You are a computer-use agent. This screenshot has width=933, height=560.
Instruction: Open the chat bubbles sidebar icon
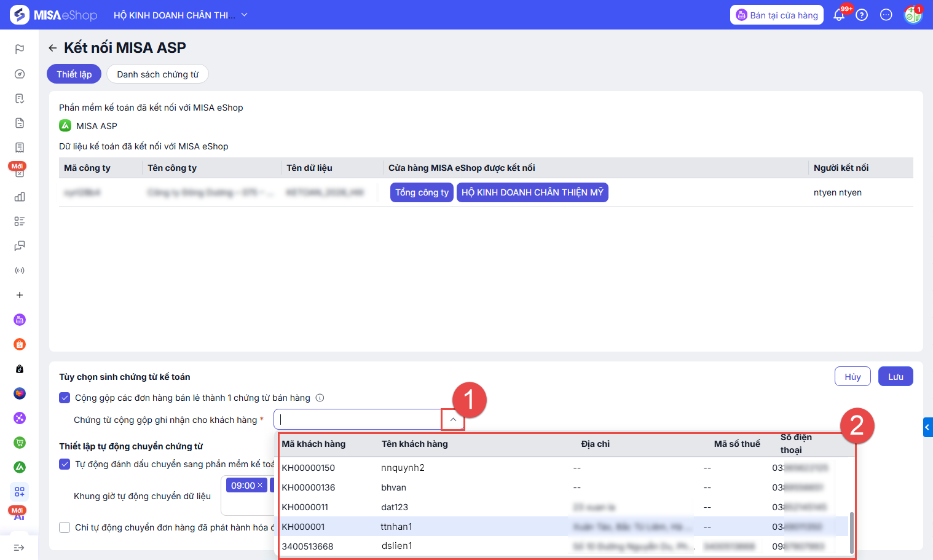tap(20, 246)
